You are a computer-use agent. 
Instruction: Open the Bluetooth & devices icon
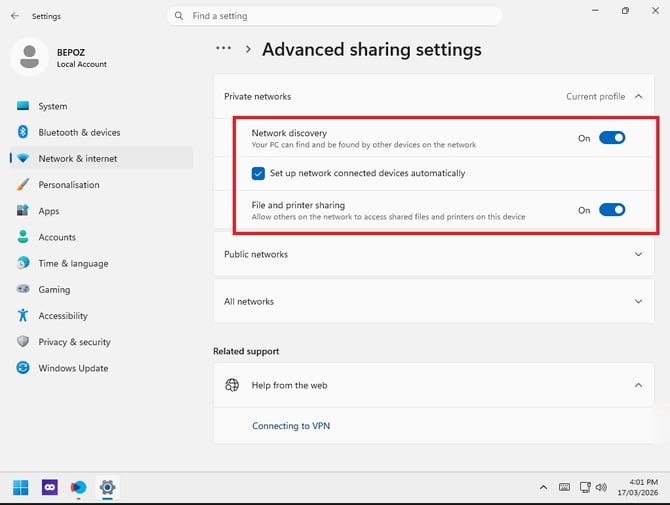coord(23,132)
